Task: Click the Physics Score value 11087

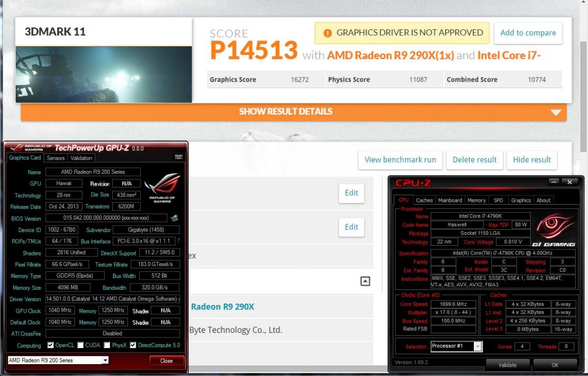Action: (418, 80)
